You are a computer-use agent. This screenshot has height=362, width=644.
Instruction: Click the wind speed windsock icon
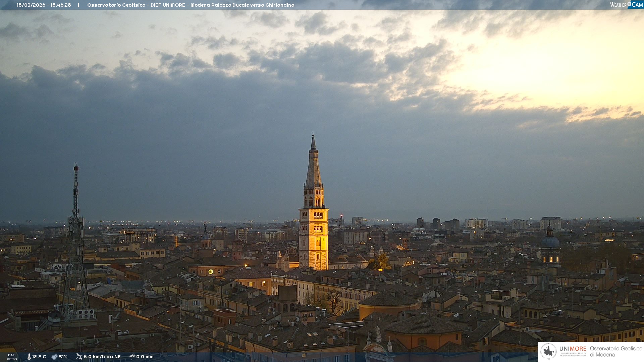[79, 357]
